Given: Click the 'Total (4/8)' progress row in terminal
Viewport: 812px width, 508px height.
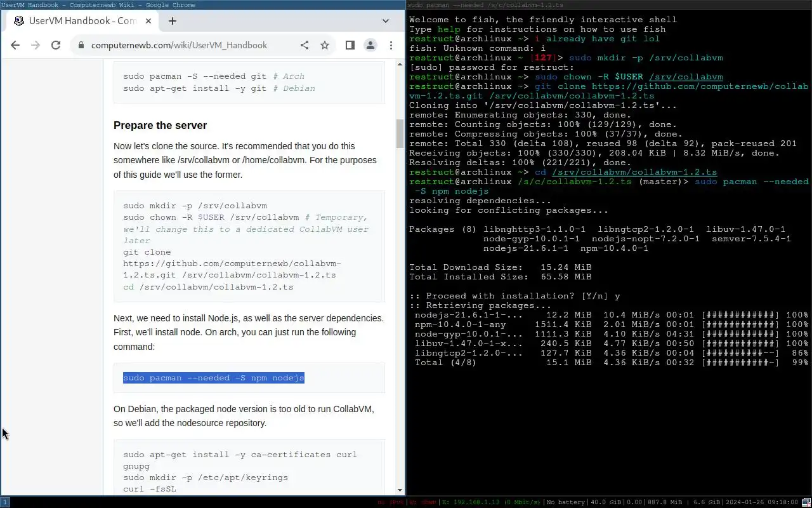Looking at the screenshot, I should 612,363.
